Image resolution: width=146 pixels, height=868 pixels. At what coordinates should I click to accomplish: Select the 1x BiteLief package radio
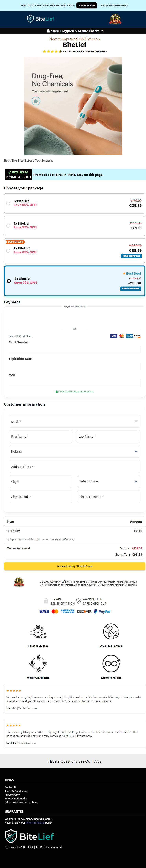click(x=8, y=203)
